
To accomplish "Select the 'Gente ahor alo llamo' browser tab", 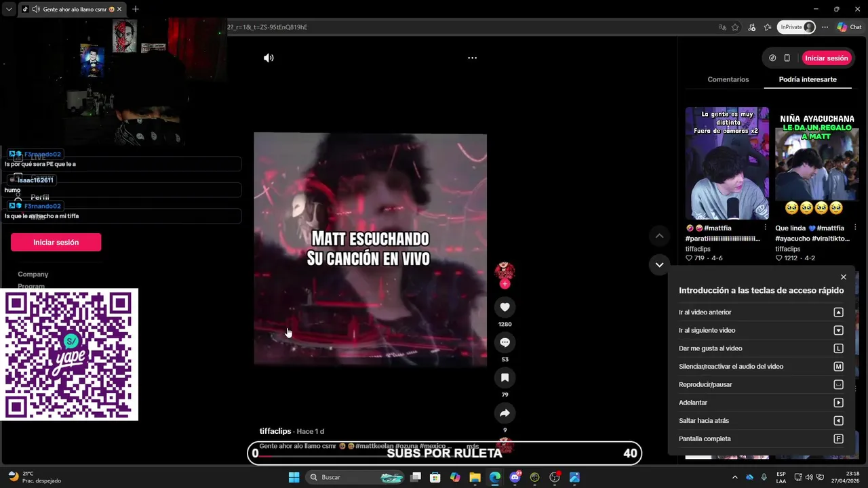I will click(71, 9).
